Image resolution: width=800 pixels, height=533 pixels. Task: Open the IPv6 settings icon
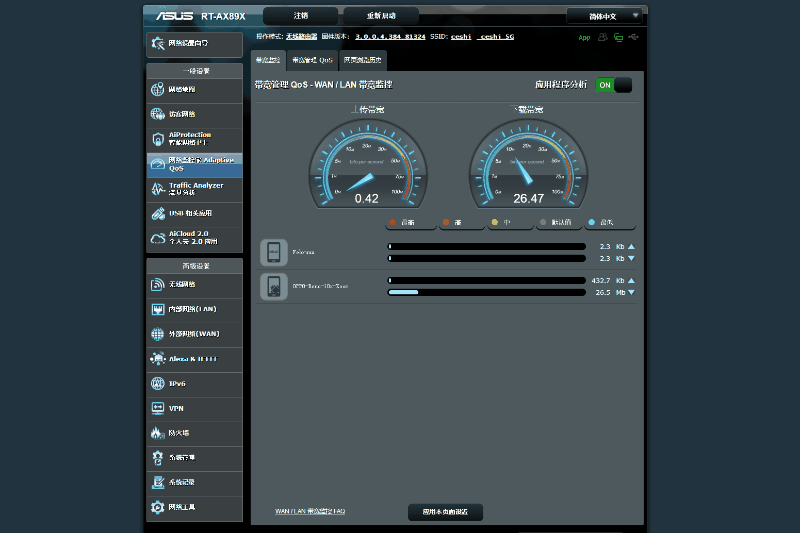click(158, 383)
